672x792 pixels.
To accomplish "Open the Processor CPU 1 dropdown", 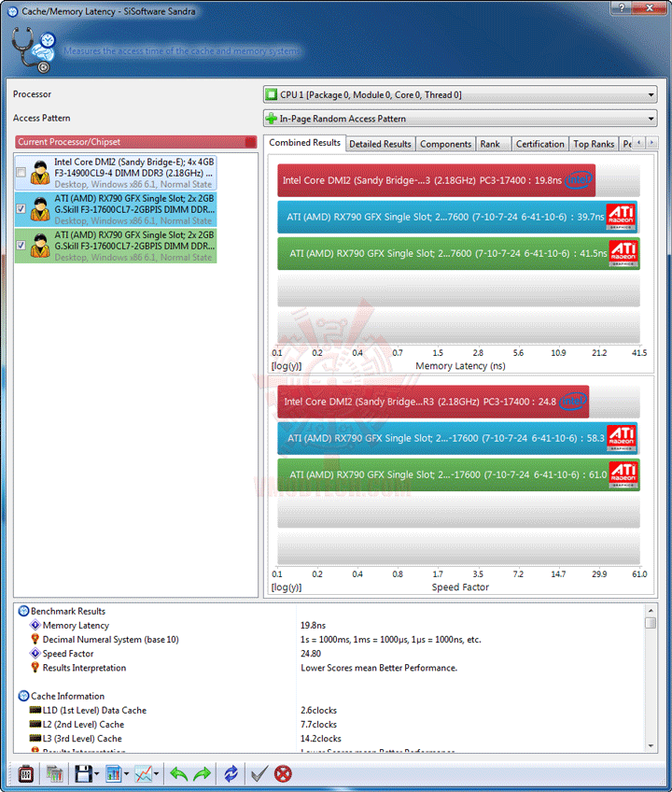I will [460, 94].
